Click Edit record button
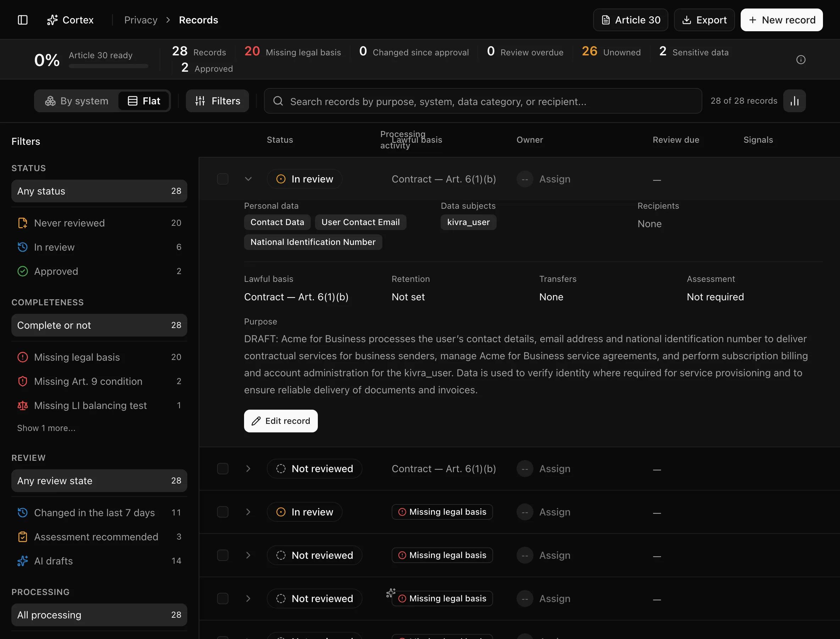Image resolution: width=840 pixels, height=639 pixels. 281,421
